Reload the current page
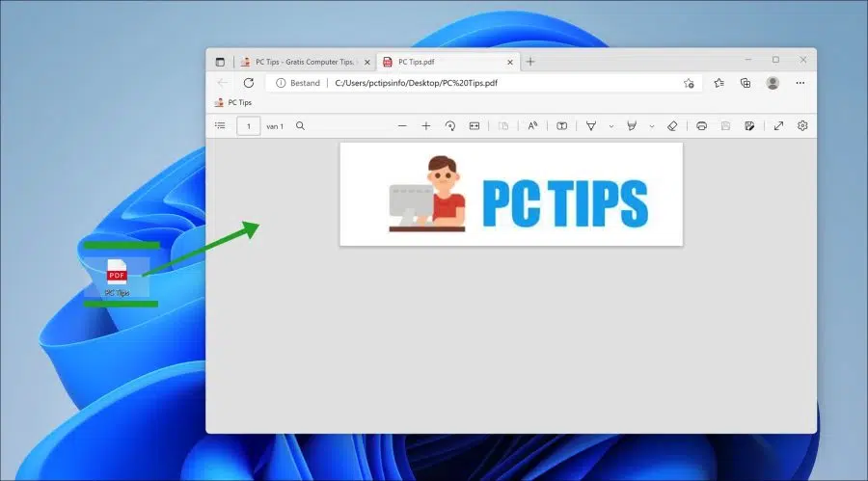The image size is (868, 481). [x=249, y=83]
